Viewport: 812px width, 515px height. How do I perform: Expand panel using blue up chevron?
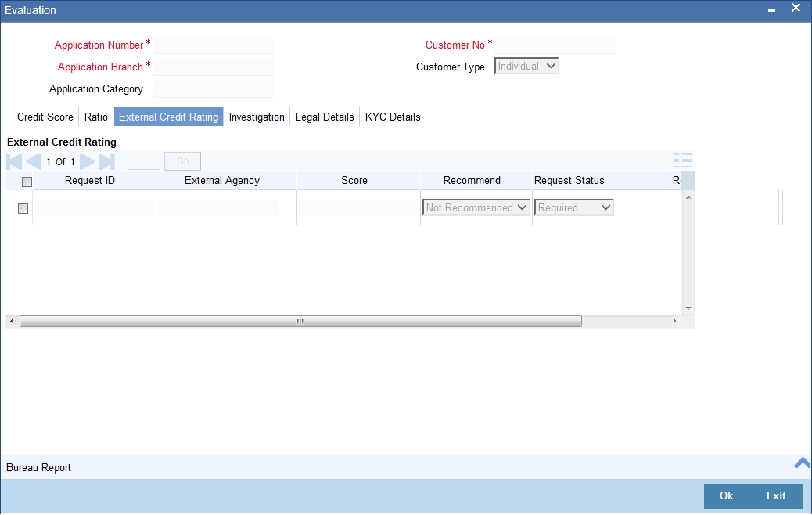coord(802,463)
